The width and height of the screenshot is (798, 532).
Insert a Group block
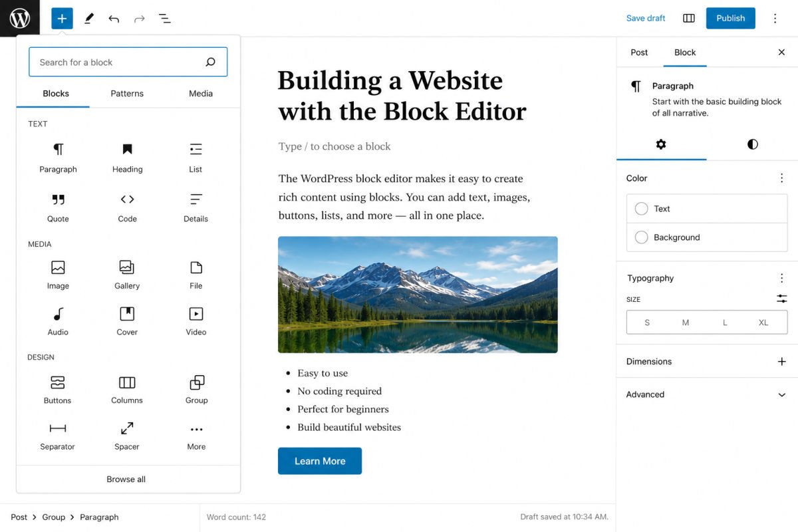click(196, 390)
